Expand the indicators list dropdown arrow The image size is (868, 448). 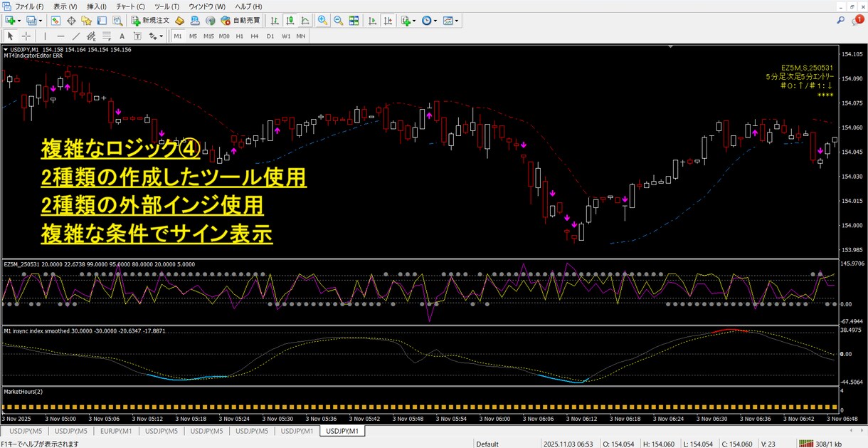coord(413,21)
